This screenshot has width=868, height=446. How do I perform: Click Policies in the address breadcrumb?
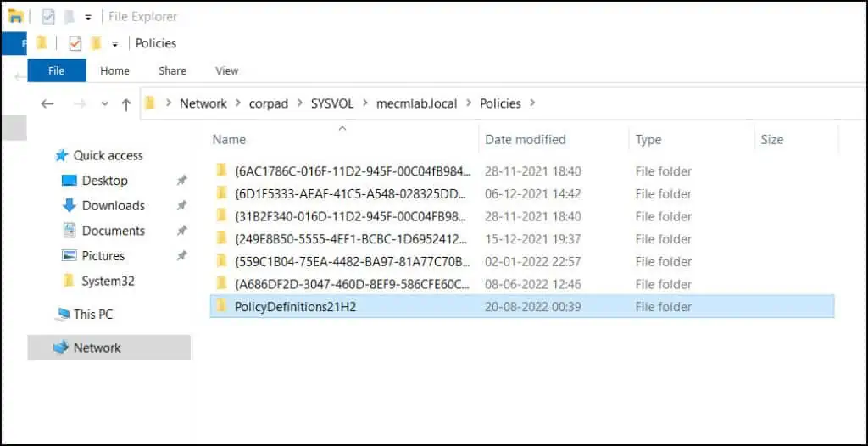point(500,103)
